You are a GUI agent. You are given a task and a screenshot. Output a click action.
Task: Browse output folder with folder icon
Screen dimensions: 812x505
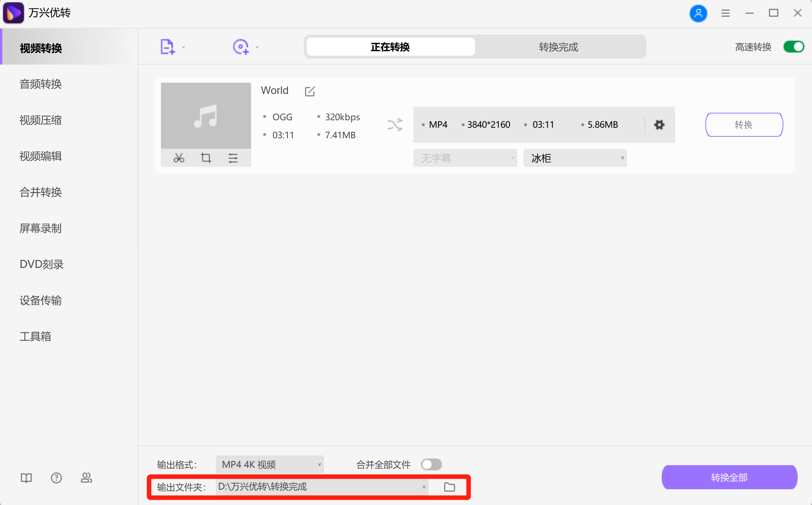(450, 487)
